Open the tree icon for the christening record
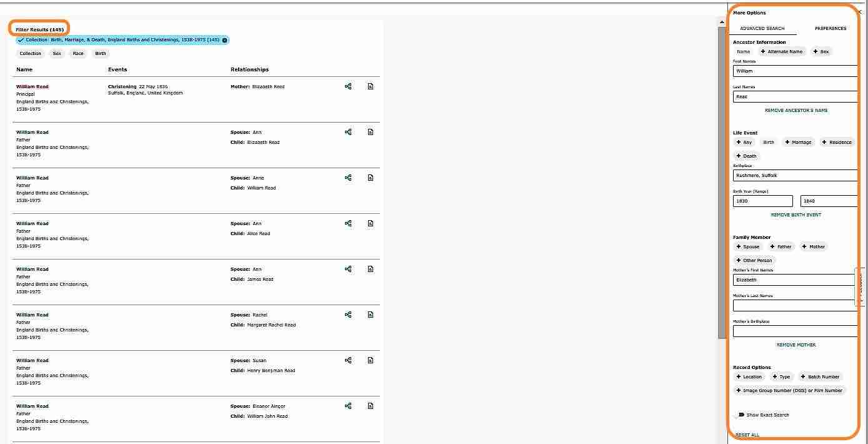This screenshot has width=868, height=444. coord(348,86)
